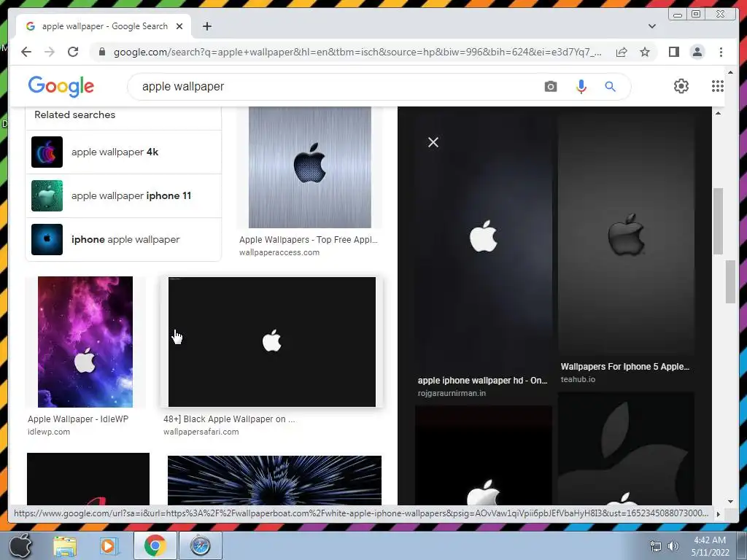Click the preview panel scrollbar thumb
Image resolution: width=747 pixels, height=560 pixels.
(x=718, y=222)
